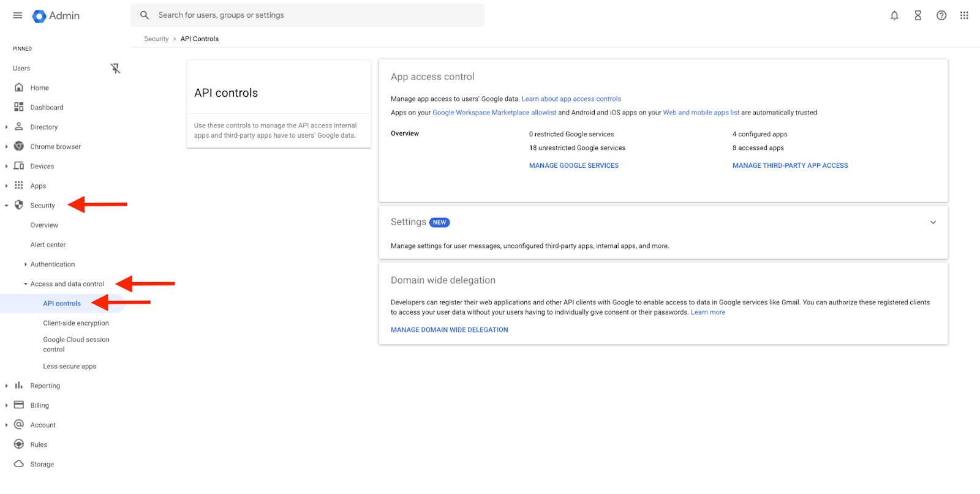
Task: Click Security in the breadcrumb
Action: click(156, 39)
